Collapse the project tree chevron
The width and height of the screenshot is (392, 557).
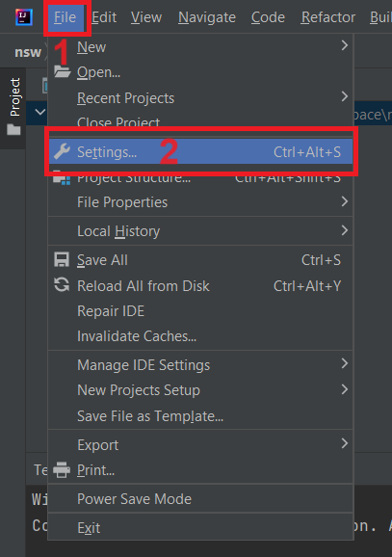click(x=40, y=112)
